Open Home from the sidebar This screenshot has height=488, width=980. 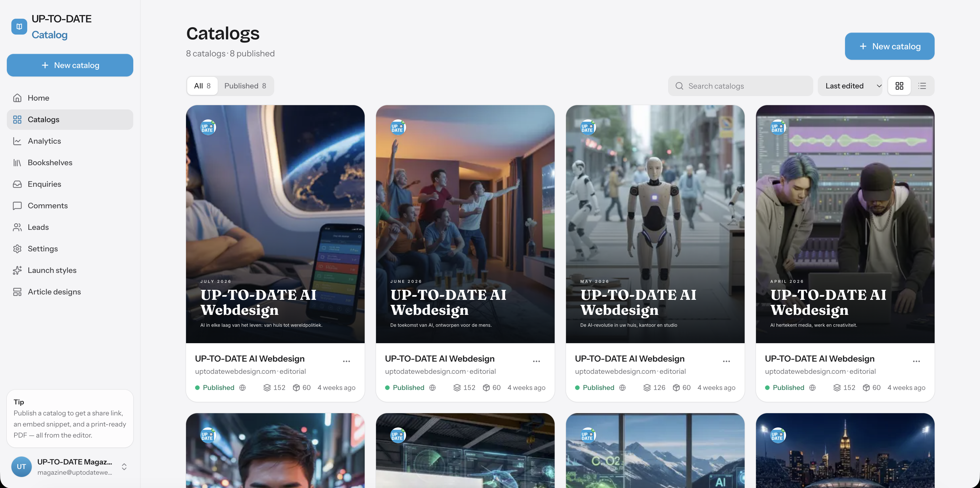(x=70, y=98)
